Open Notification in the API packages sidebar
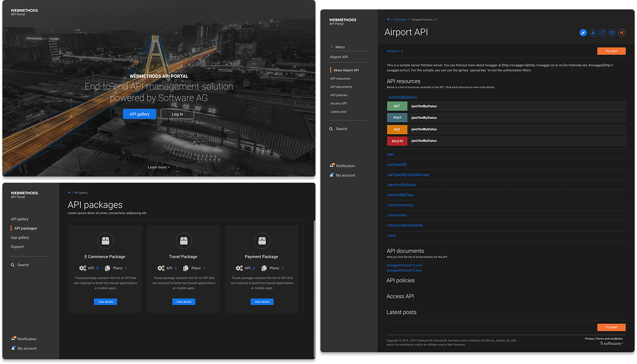Image resolution: width=637 pixels, height=364 pixels. (x=24, y=339)
